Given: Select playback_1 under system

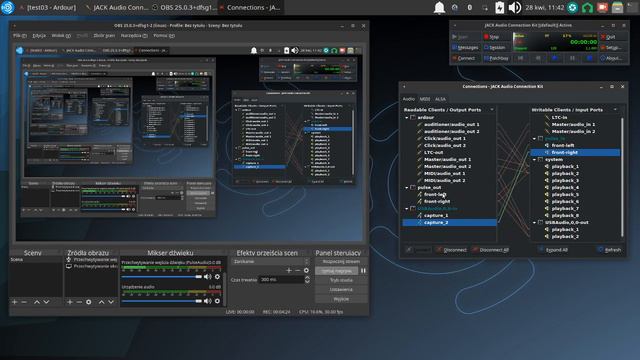Looking at the screenshot, I should tap(565, 167).
